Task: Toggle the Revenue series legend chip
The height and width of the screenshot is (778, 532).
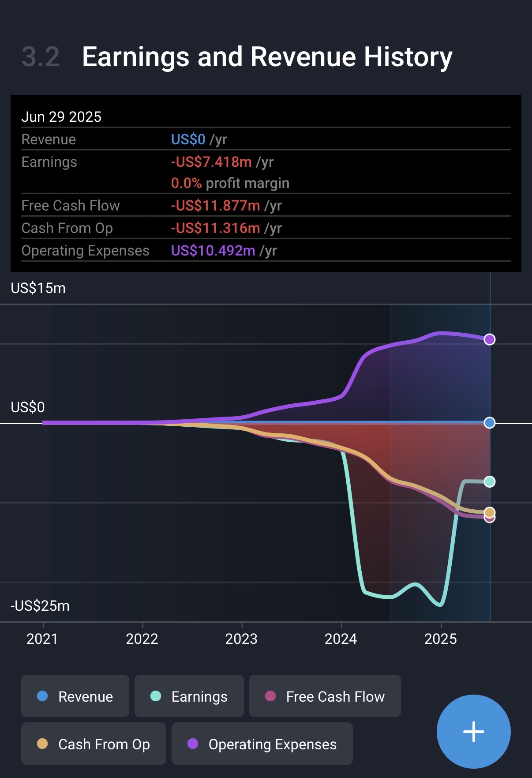Action: click(x=75, y=696)
